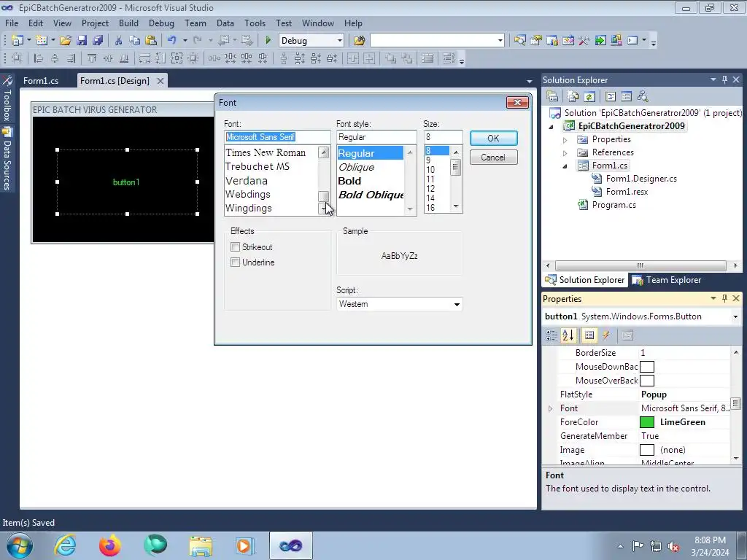Click the Add New Item toolbar icon
The image size is (747, 560).
[42, 41]
